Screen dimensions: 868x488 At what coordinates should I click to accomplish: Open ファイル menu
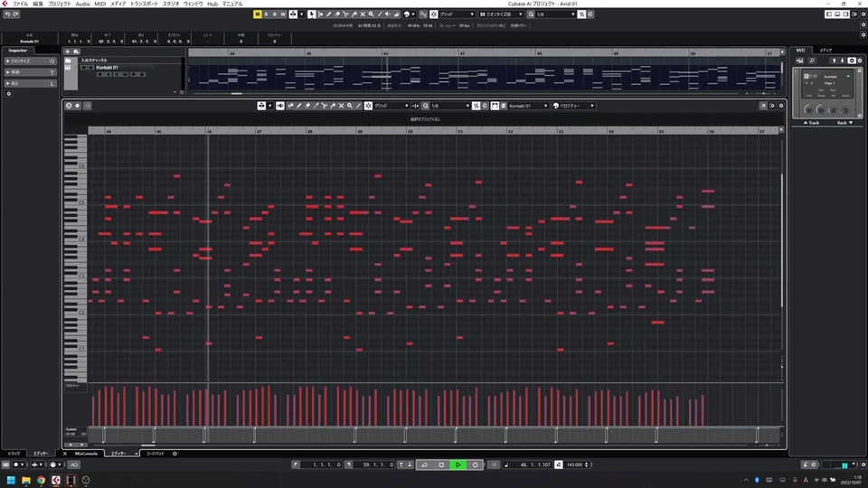point(20,4)
